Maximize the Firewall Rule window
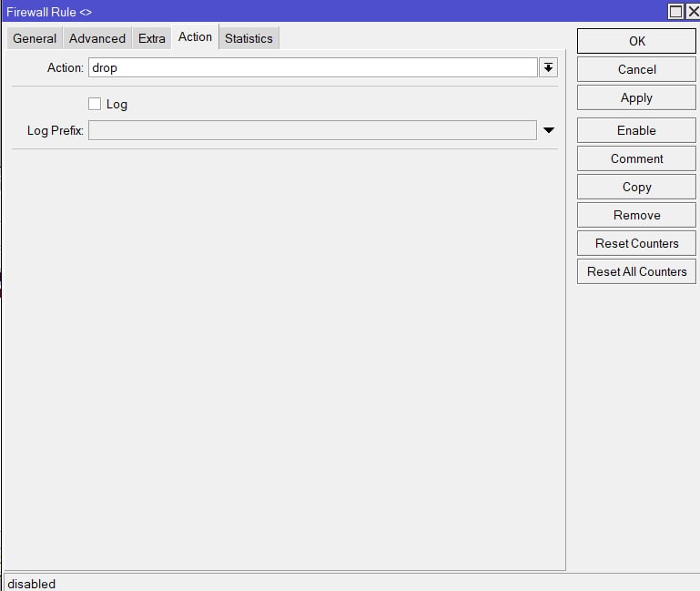 676,11
